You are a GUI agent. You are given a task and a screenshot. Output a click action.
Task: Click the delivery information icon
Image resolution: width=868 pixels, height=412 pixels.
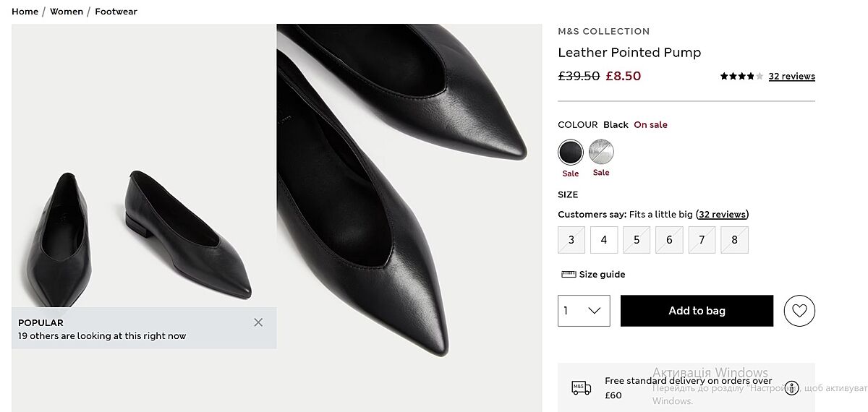tap(792, 388)
